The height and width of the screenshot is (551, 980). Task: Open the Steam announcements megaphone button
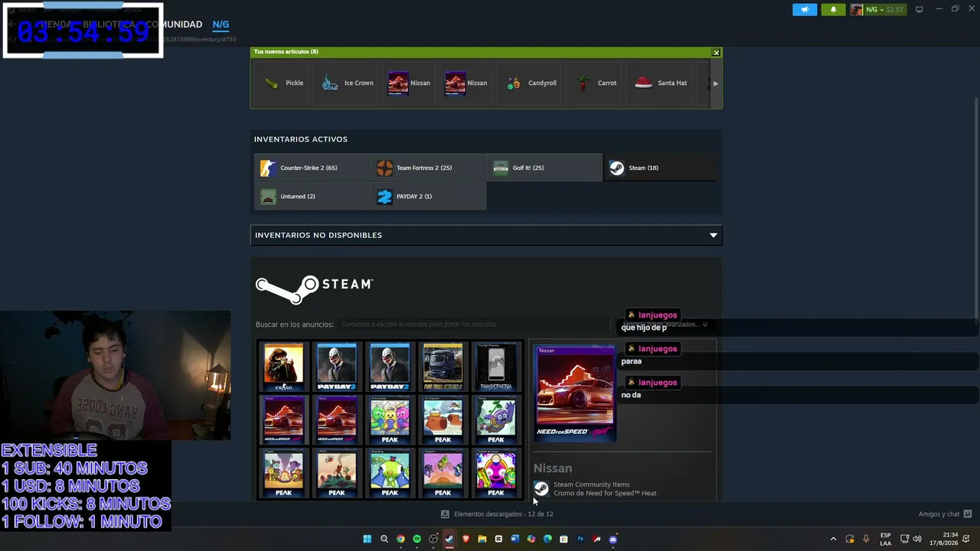click(805, 9)
